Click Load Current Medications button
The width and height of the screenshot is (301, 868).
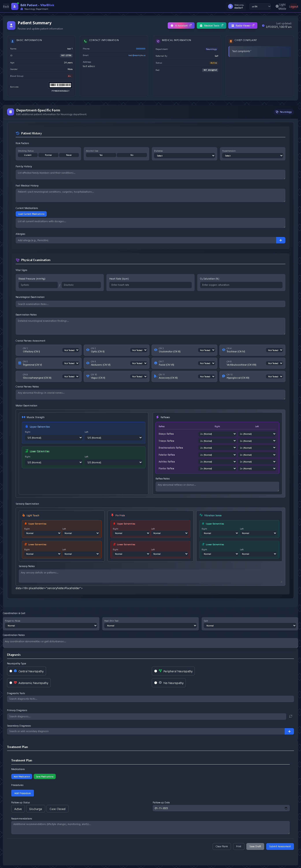(x=31, y=214)
